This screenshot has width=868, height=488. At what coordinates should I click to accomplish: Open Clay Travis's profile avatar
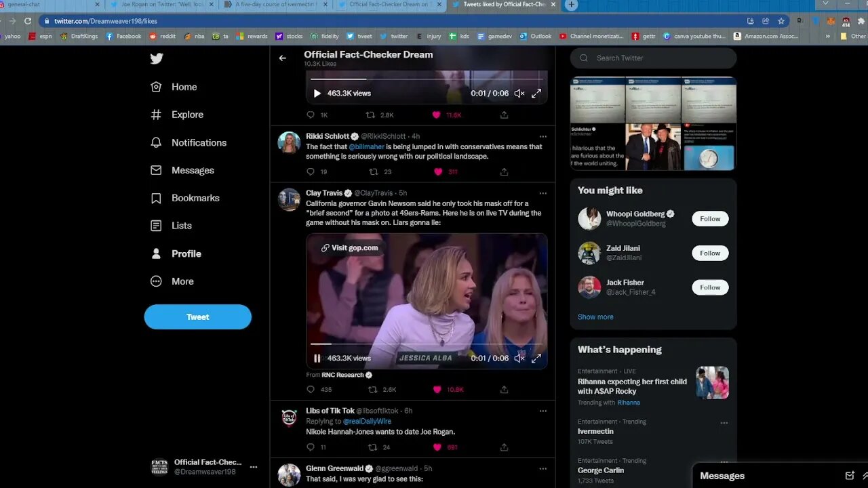(289, 199)
